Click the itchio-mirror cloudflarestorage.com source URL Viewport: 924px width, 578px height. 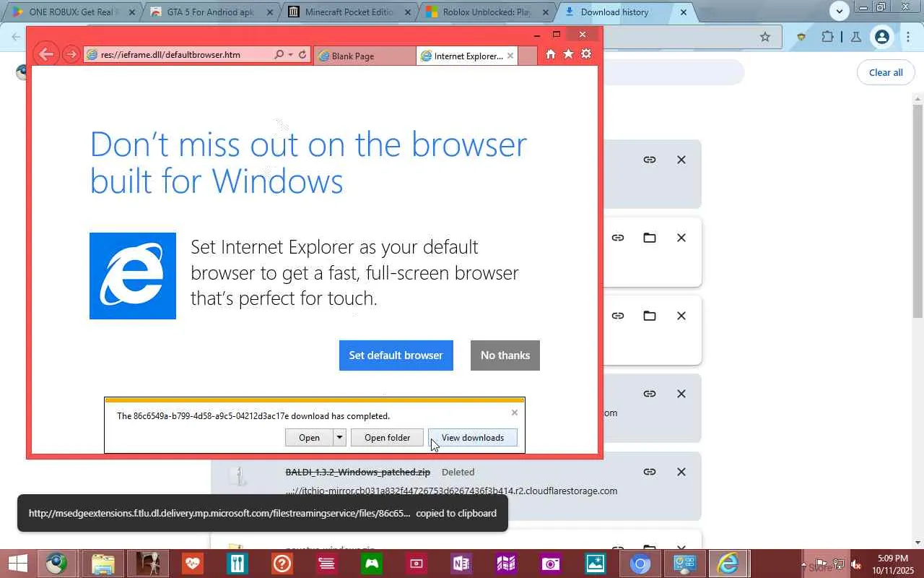click(451, 491)
